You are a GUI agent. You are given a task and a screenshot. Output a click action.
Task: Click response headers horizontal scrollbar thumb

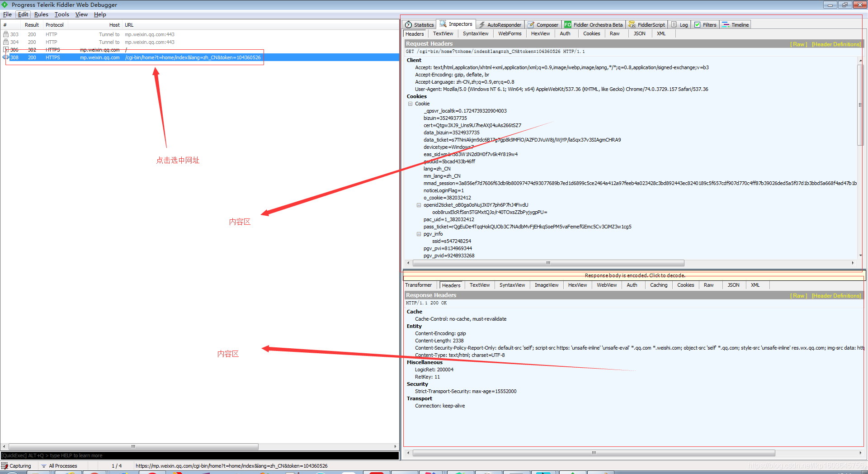[x=594, y=453]
